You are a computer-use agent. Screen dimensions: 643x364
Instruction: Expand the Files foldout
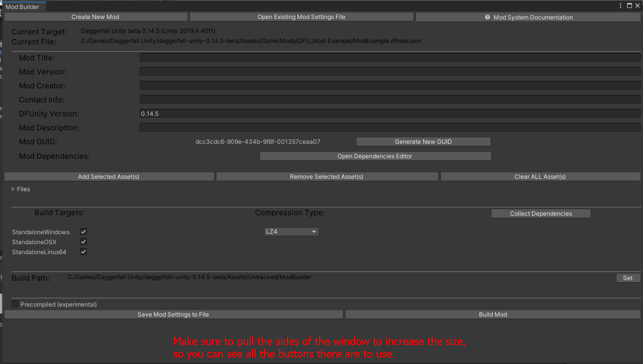click(13, 189)
